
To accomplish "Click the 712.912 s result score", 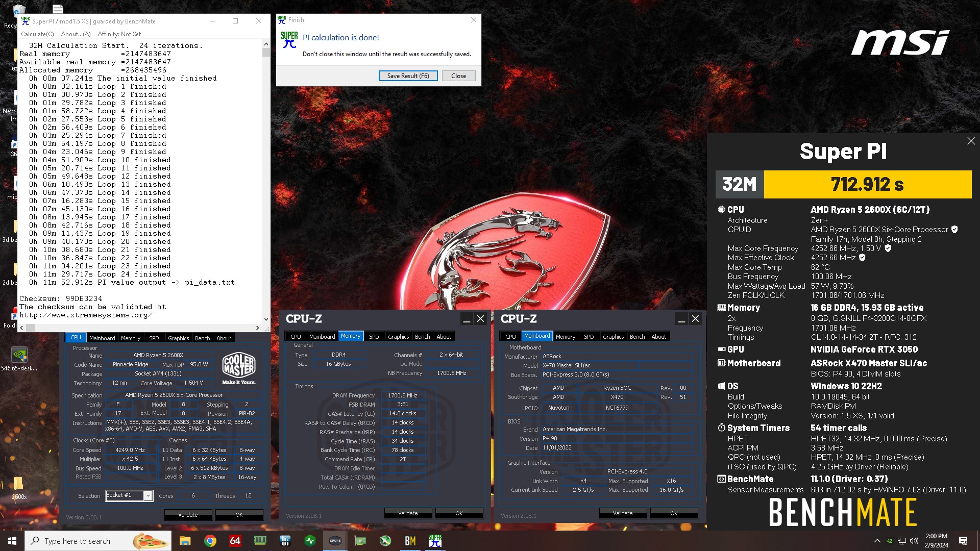I will (x=867, y=184).
